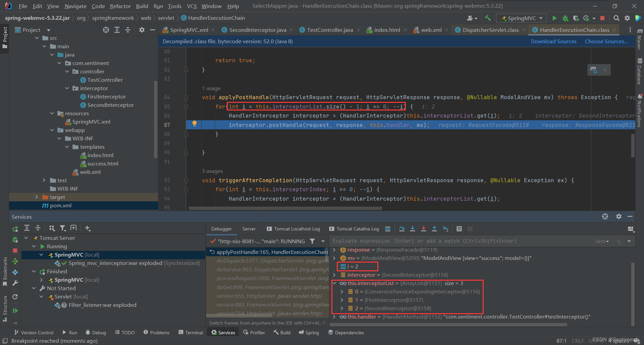Image resolution: width=644 pixels, height=345 pixels.
Task: Click the 87:1 line position indicator
Action: (x=561, y=341)
